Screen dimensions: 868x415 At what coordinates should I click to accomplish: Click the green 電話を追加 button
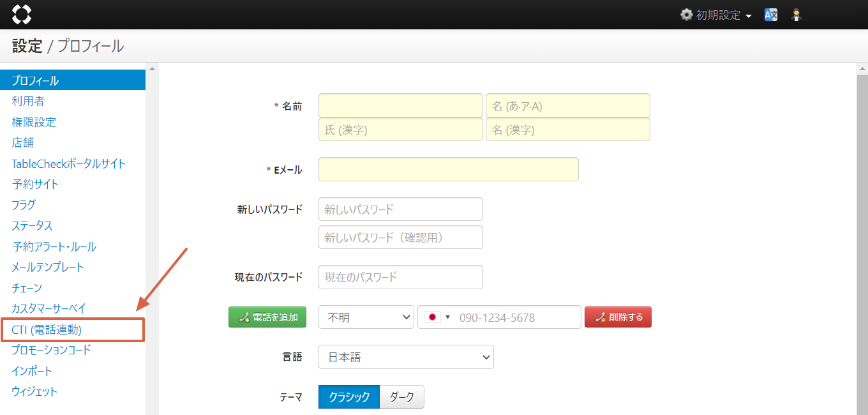(x=267, y=317)
